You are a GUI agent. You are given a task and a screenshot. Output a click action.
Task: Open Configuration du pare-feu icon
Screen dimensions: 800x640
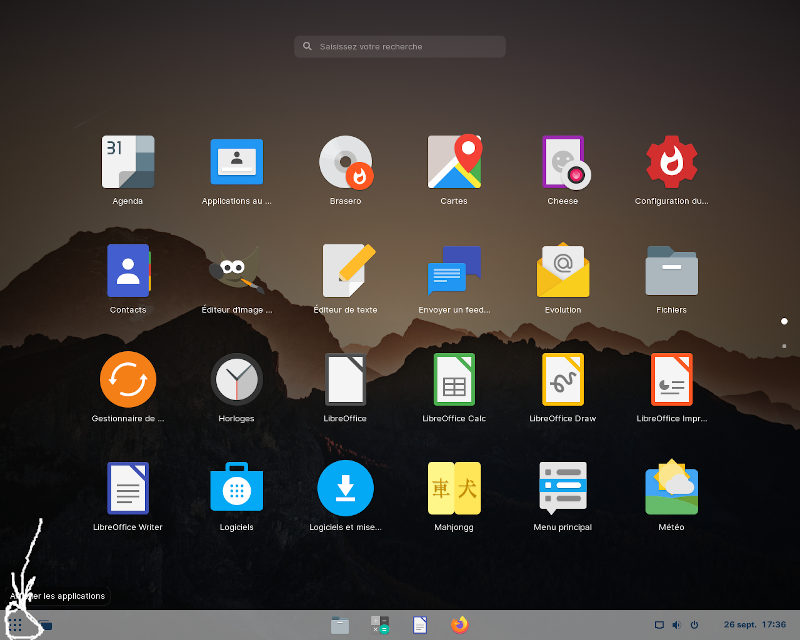click(x=671, y=162)
